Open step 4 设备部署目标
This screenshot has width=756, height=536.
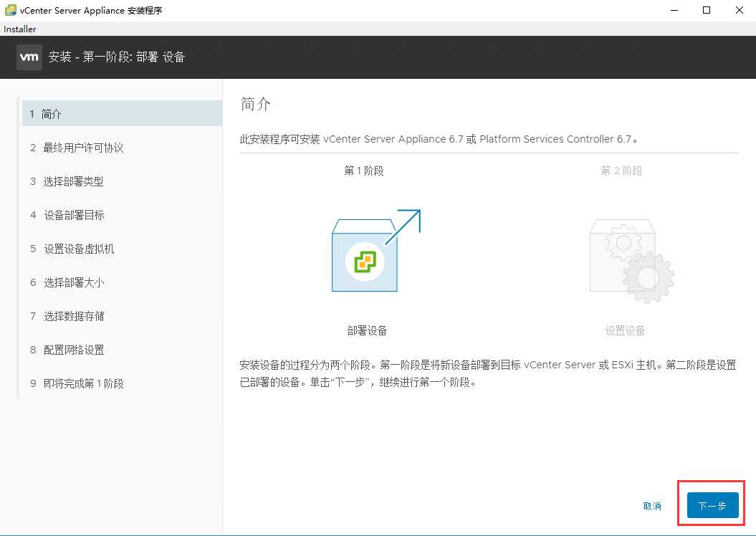74,215
